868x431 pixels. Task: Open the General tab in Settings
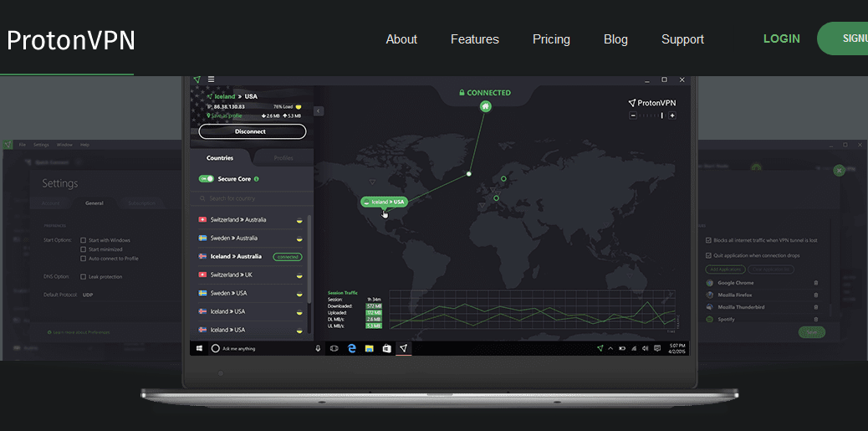pyautogui.click(x=94, y=203)
